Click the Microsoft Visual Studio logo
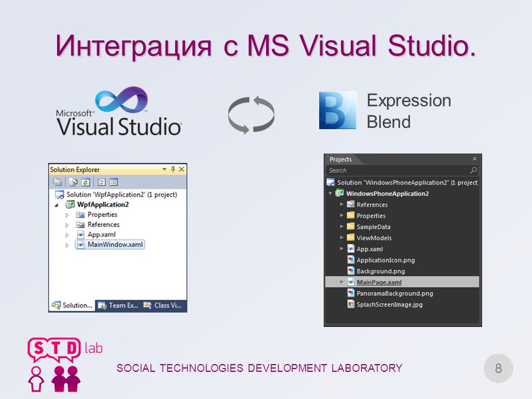Screen dimensions: 532x399 [119, 111]
